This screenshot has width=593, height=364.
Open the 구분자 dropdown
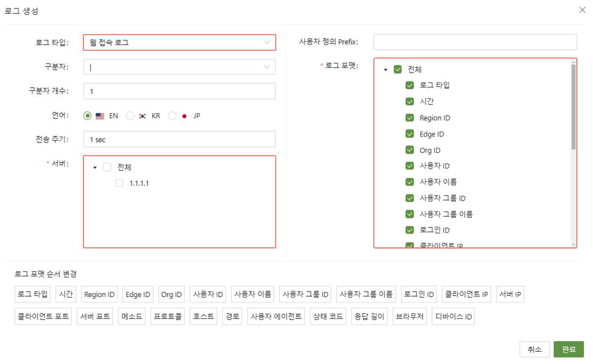click(179, 67)
